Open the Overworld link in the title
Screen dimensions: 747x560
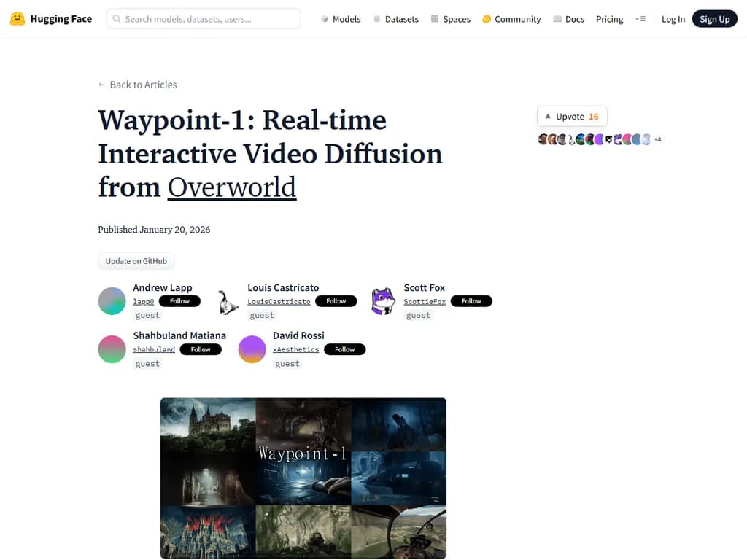point(231,187)
